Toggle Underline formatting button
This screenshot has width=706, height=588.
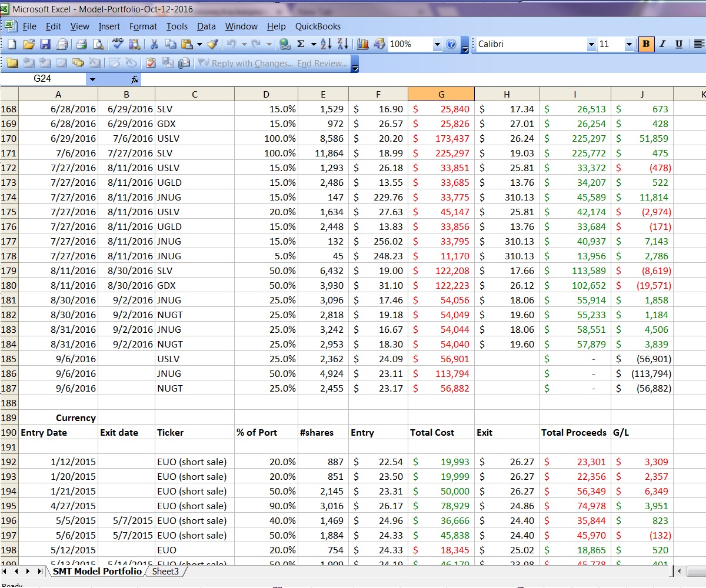(678, 44)
